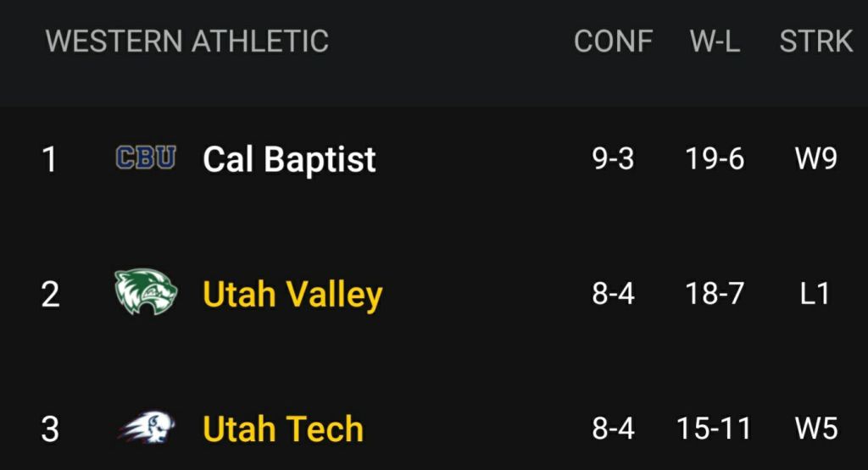Open the Utah Valley team link
The width and height of the screenshot is (868, 470).
coord(292,294)
